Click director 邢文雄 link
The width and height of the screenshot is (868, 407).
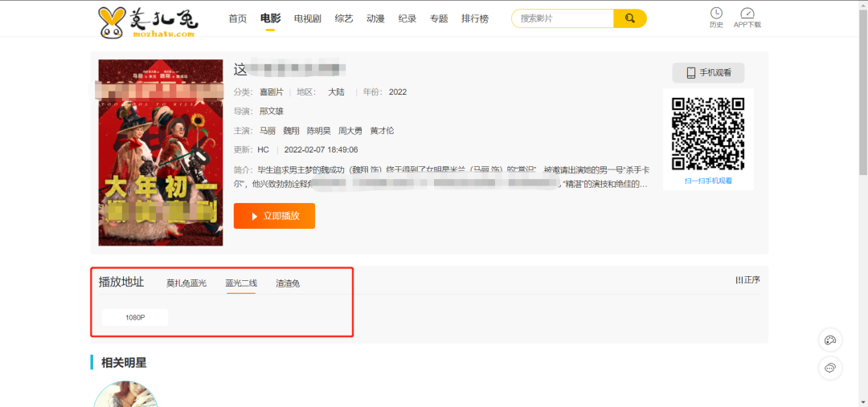tap(272, 111)
